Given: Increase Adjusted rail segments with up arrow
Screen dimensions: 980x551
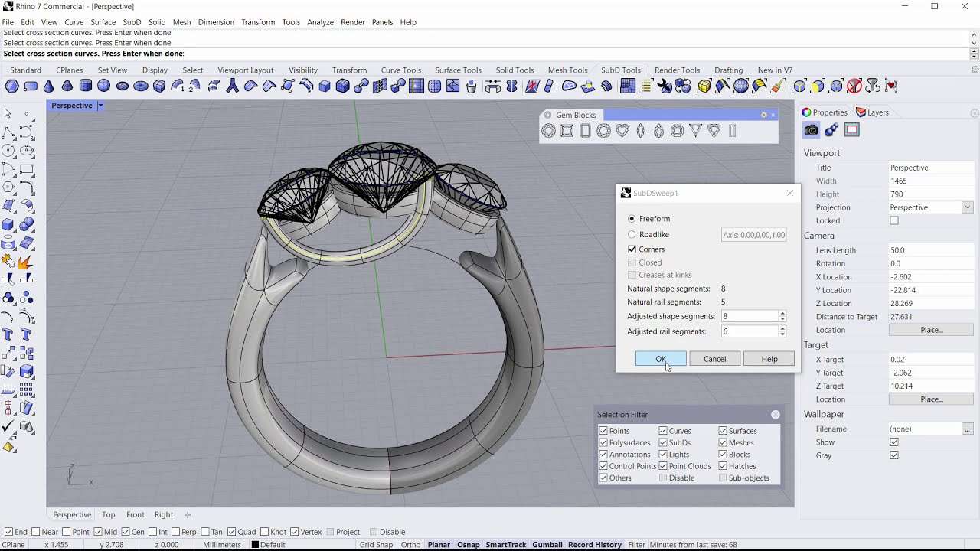Looking at the screenshot, I should tap(782, 328).
